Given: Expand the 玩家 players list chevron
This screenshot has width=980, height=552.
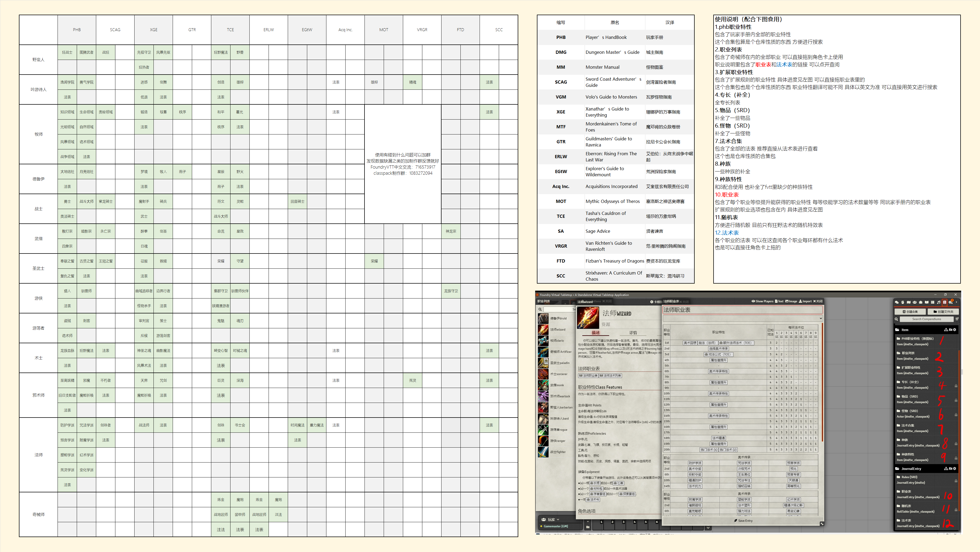Looking at the screenshot, I should [558, 520].
